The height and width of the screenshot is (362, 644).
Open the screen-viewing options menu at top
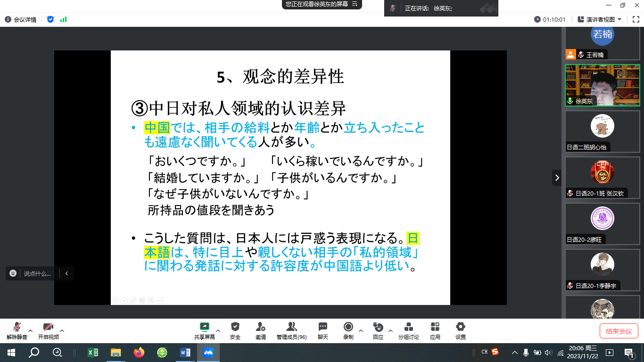pos(355,4)
